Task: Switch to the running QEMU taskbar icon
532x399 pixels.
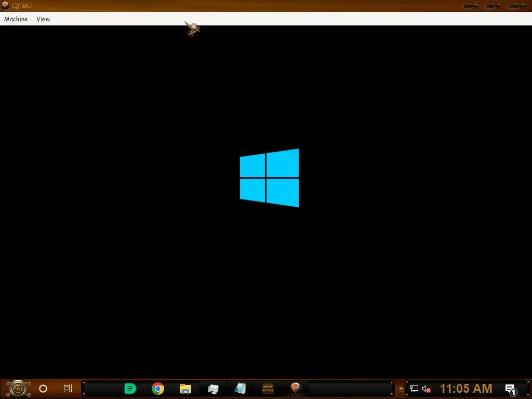Action: point(296,389)
